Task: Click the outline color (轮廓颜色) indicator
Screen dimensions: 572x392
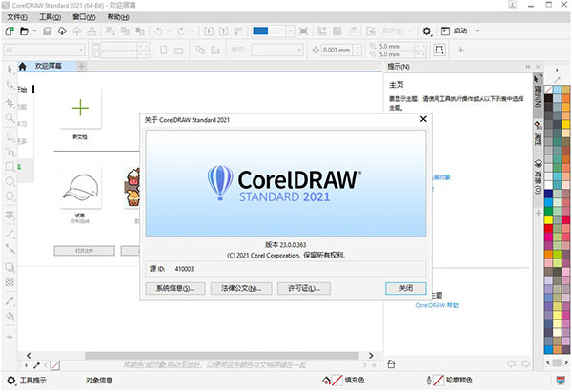Action: click(449, 380)
